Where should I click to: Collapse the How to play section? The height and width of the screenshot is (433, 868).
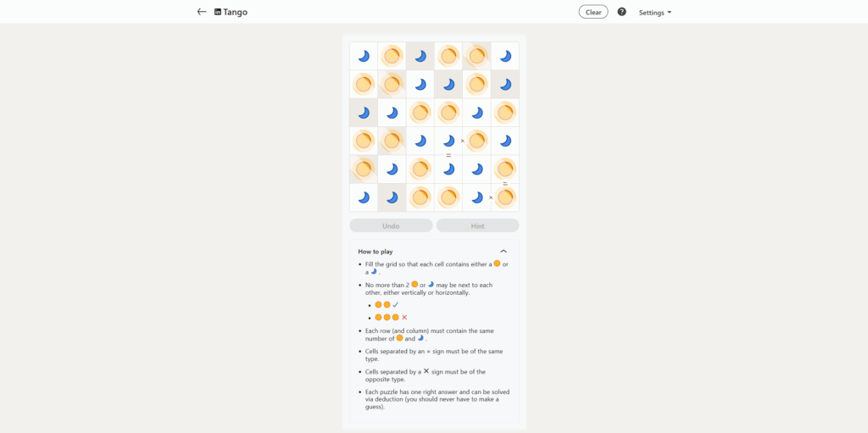(504, 252)
